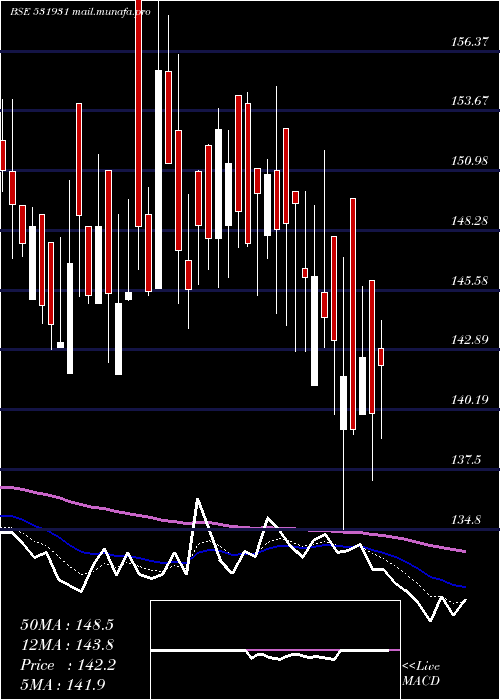Click the 150.98 price level label

click(470, 161)
